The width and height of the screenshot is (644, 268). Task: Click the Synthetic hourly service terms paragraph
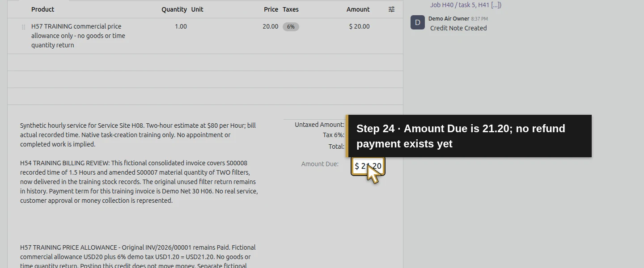pos(138,135)
